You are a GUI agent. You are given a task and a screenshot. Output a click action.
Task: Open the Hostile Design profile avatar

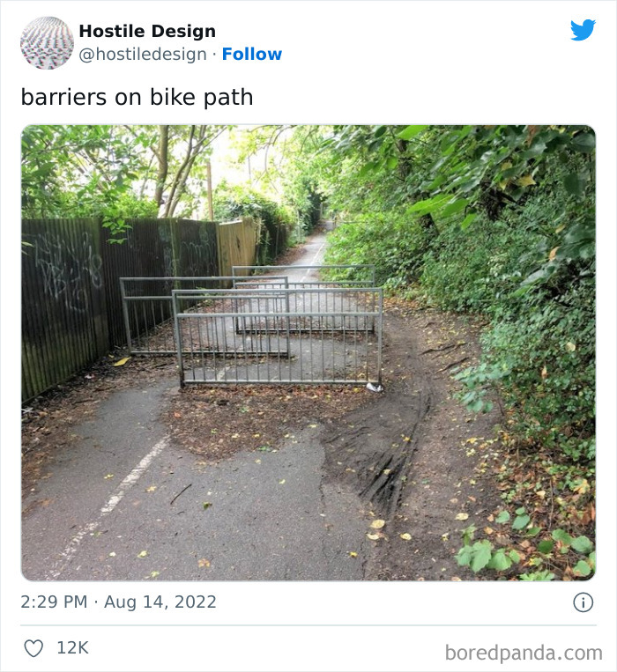pyautogui.click(x=48, y=43)
